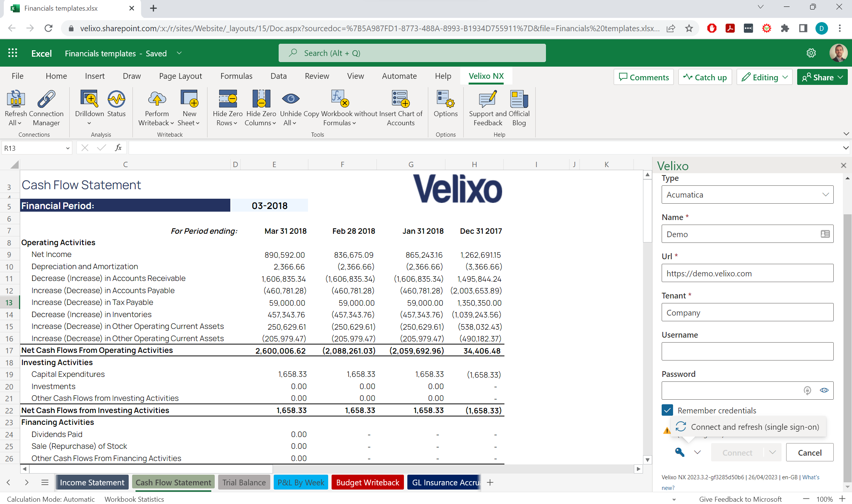Viewport: 852px width, 504px height.
Task: Click Copy Workbook without Formulas icon
Action: 340,99
